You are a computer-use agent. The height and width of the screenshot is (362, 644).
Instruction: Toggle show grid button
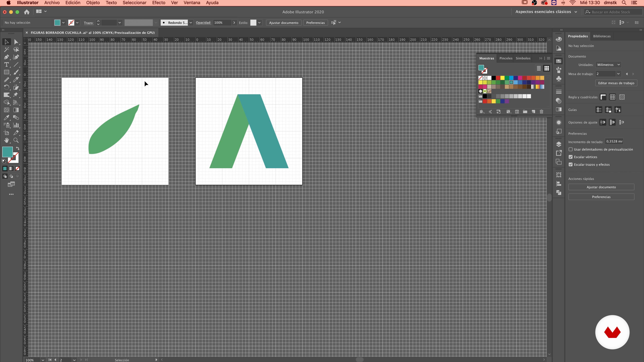click(x=612, y=97)
